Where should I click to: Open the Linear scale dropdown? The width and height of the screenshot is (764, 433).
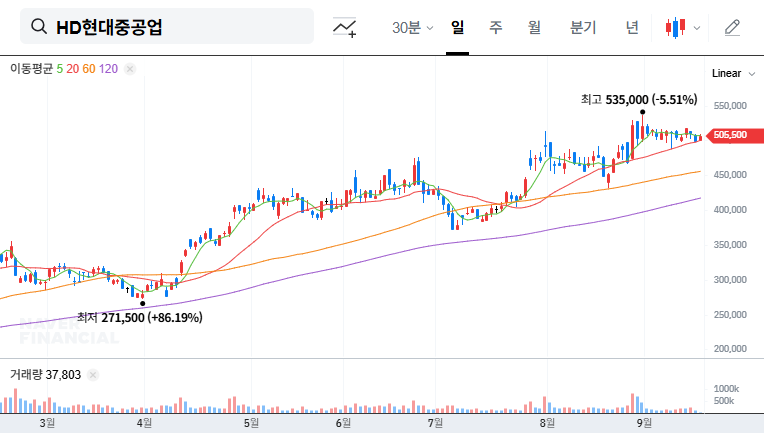coord(733,74)
